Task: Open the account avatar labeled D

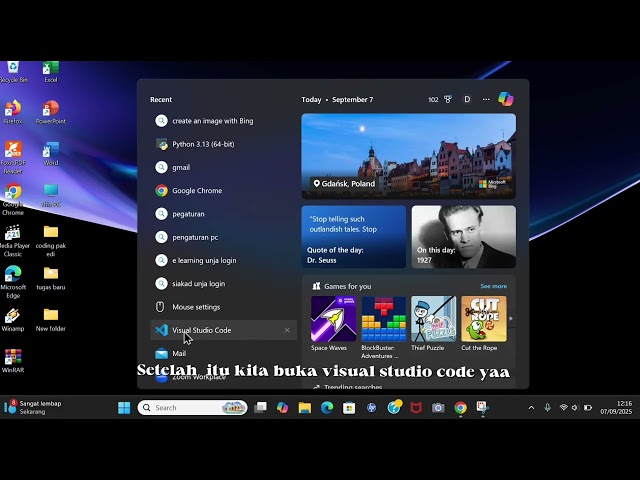Action: 467,99
